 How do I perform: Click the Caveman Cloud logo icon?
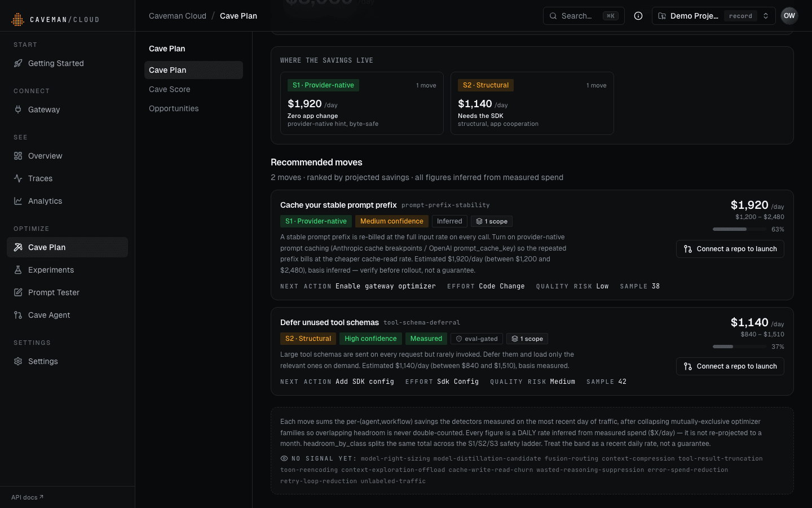click(x=18, y=20)
